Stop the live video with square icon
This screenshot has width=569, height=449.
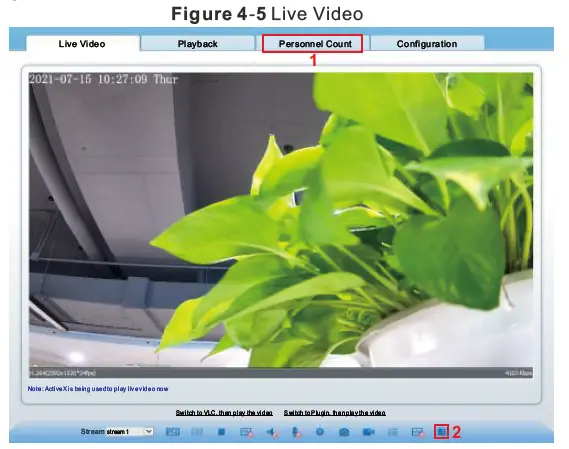click(x=221, y=432)
